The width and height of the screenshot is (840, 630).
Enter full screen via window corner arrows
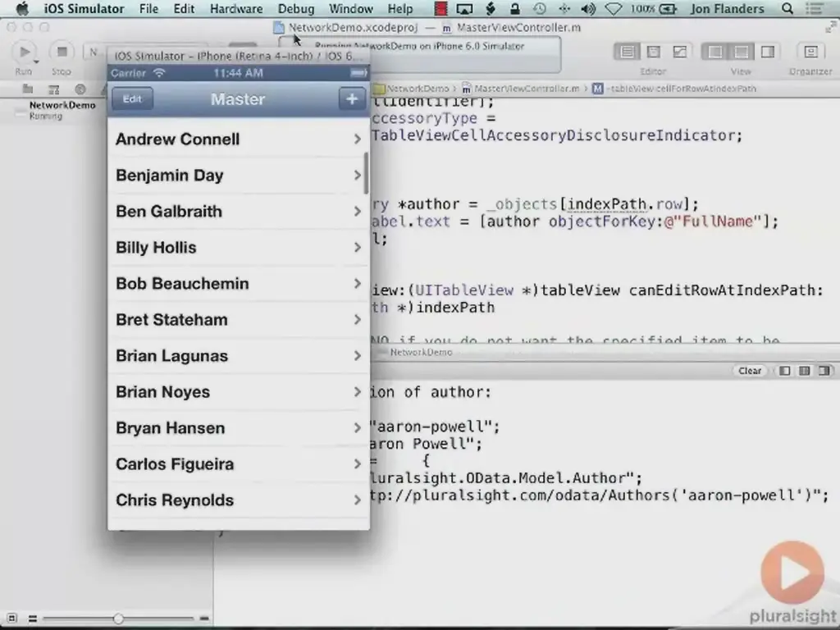[x=831, y=27]
